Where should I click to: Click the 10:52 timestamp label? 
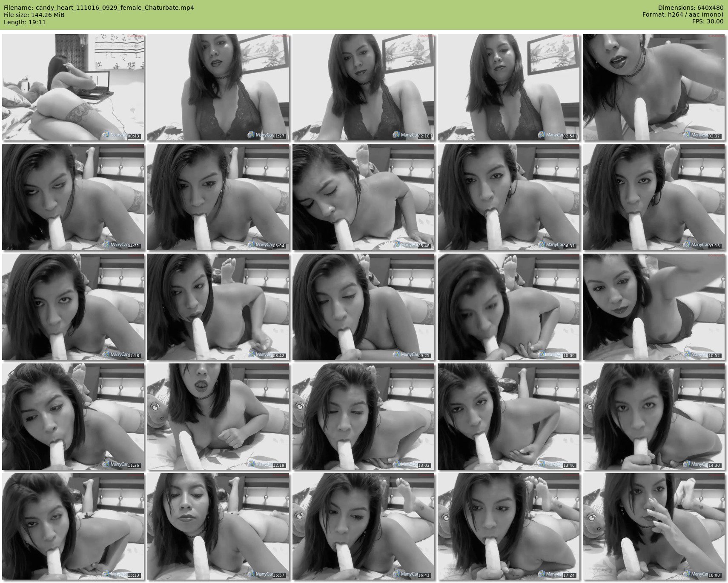click(x=714, y=356)
